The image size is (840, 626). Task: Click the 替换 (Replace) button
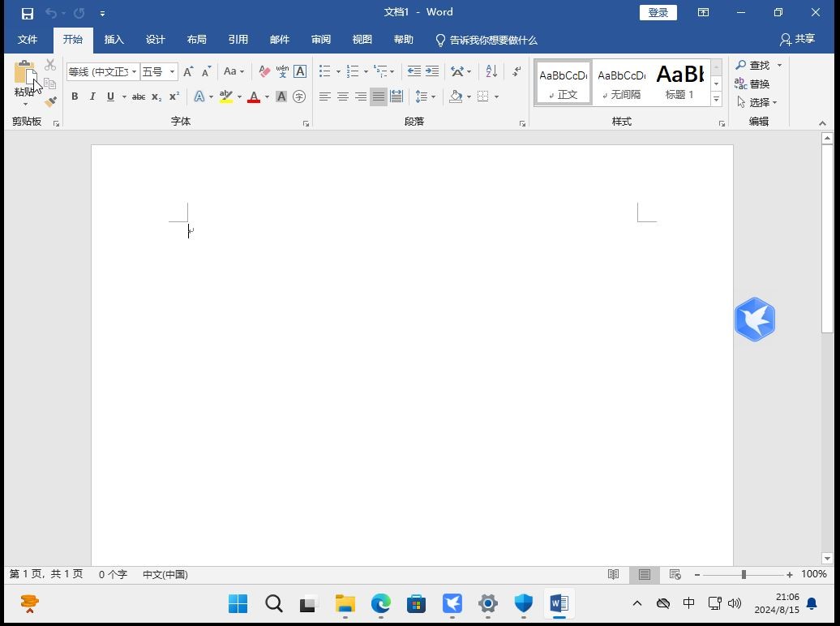click(x=752, y=84)
